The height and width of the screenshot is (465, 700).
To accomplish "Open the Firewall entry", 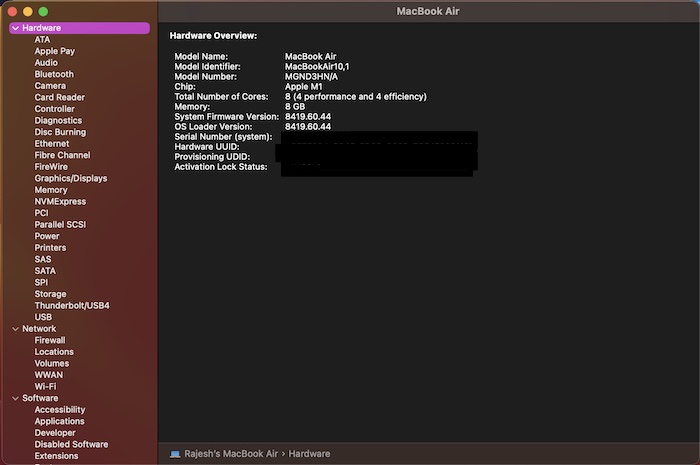I will tap(50, 340).
